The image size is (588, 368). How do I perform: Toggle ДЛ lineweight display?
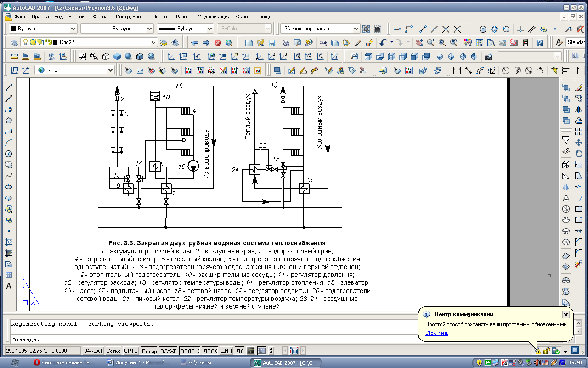[240, 351]
